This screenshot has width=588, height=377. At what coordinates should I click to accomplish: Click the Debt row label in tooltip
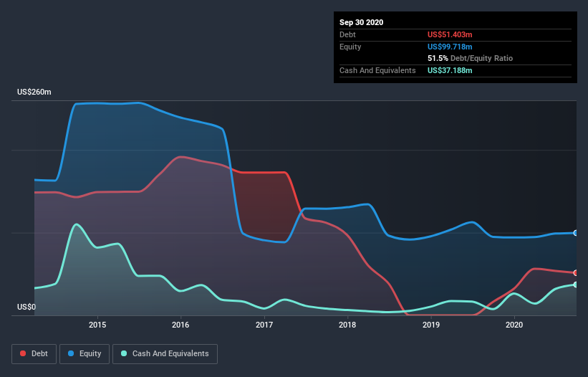click(x=347, y=34)
